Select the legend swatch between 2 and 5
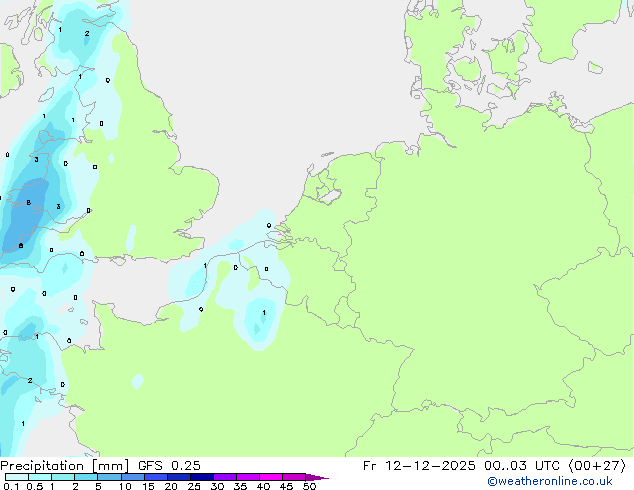634x490 pixels. pyautogui.click(x=86, y=477)
